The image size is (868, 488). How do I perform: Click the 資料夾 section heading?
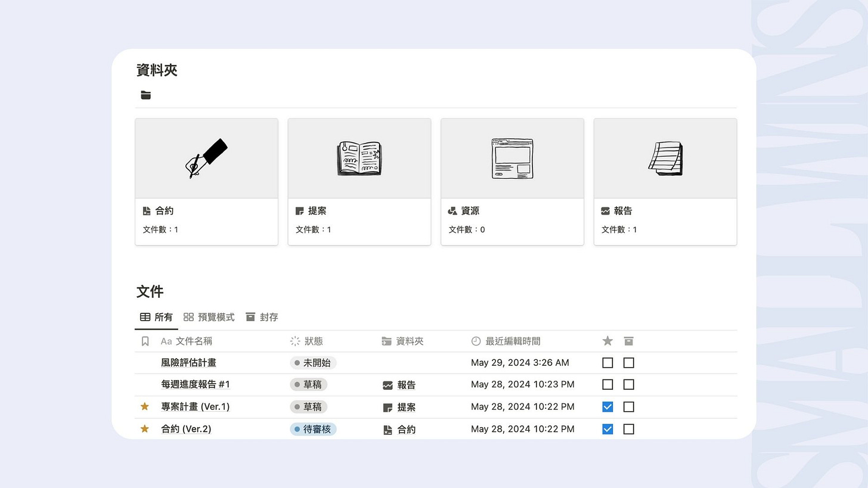point(157,70)
